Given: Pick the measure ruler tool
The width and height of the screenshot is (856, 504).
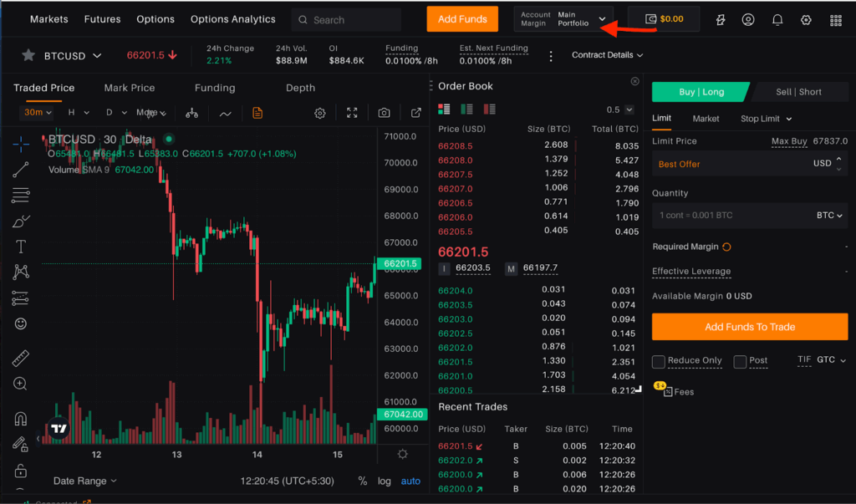Looking at the screenshot, I should [x=21, y=357].
